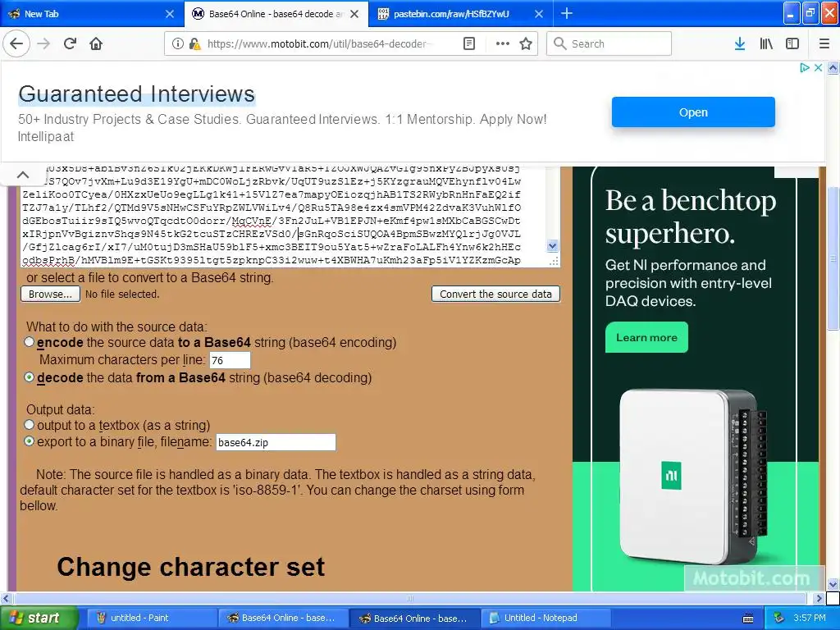
Task: Open the Library bookshelf icon
Action: pyautogui.click(x=766, y=44)
